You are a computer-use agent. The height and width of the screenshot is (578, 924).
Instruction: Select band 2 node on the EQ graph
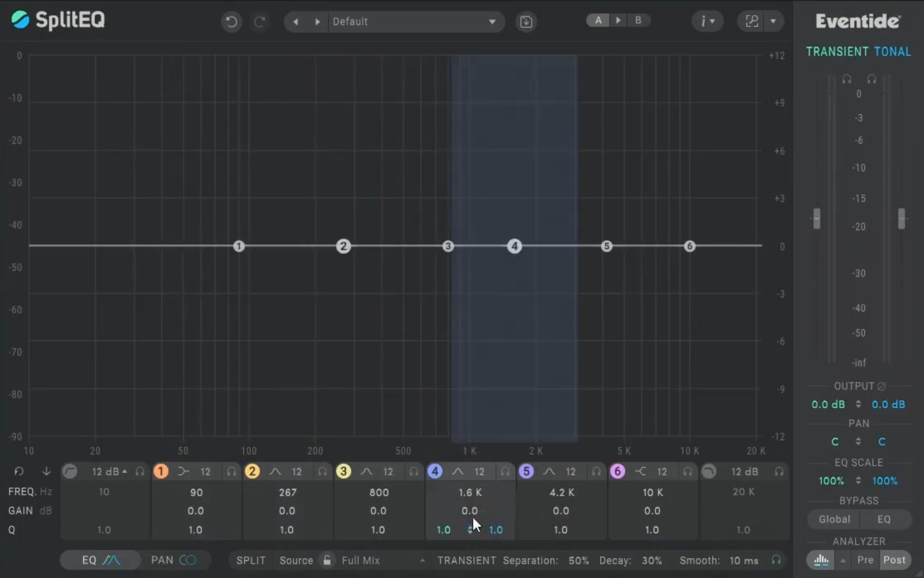(x=343, y=246)
